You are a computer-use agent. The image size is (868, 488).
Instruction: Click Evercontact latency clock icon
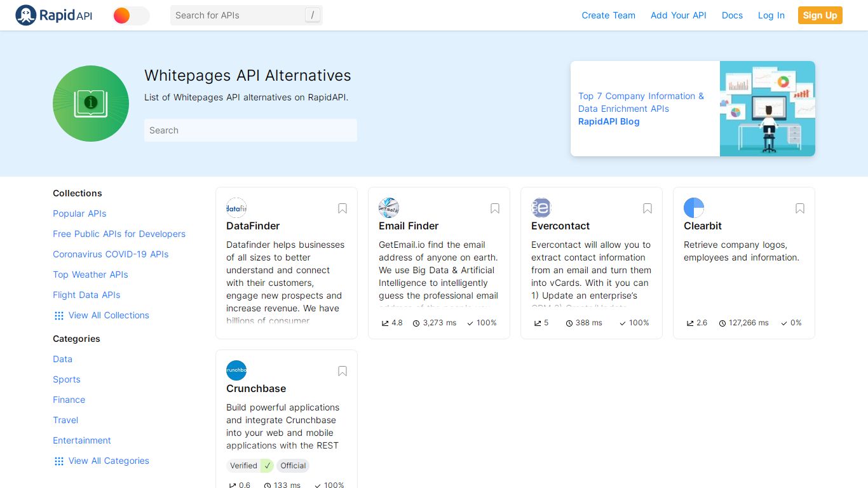tap(569, 323)
